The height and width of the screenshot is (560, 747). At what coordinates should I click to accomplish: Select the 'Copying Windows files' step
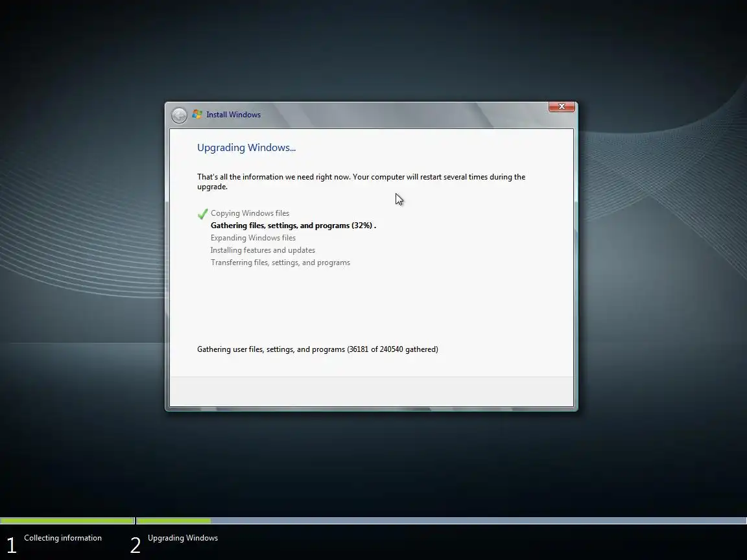click(x=250, y=213)
